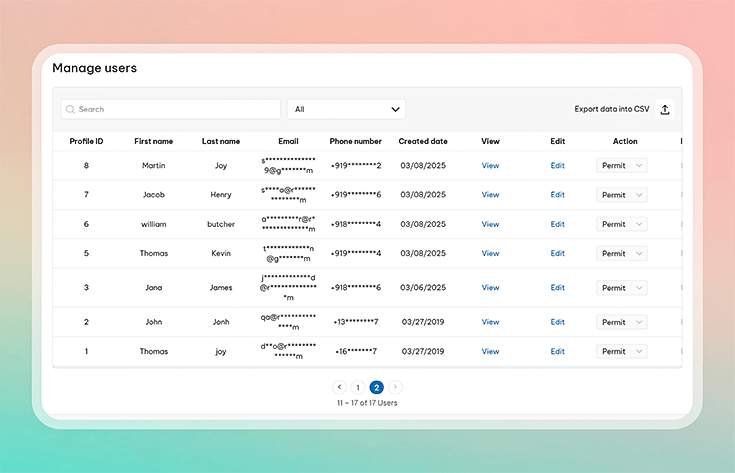Edit profile 8 Martin Joy
735x473 pixels.
(x=557, y=165)
